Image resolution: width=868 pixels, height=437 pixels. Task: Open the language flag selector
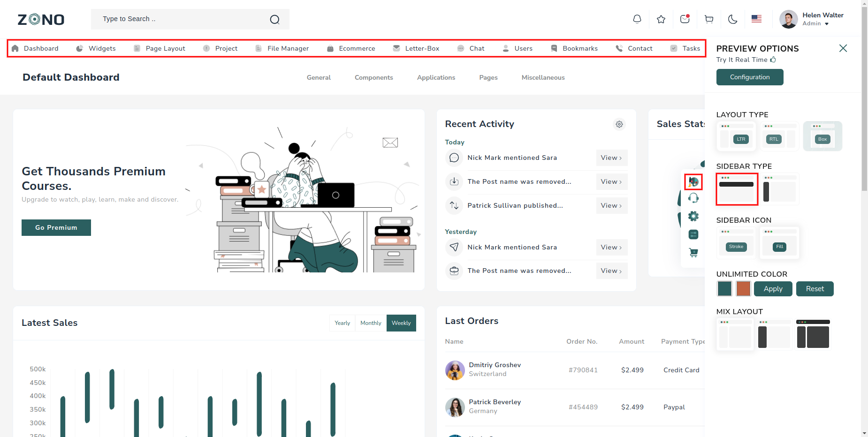[x=756, y=19]
